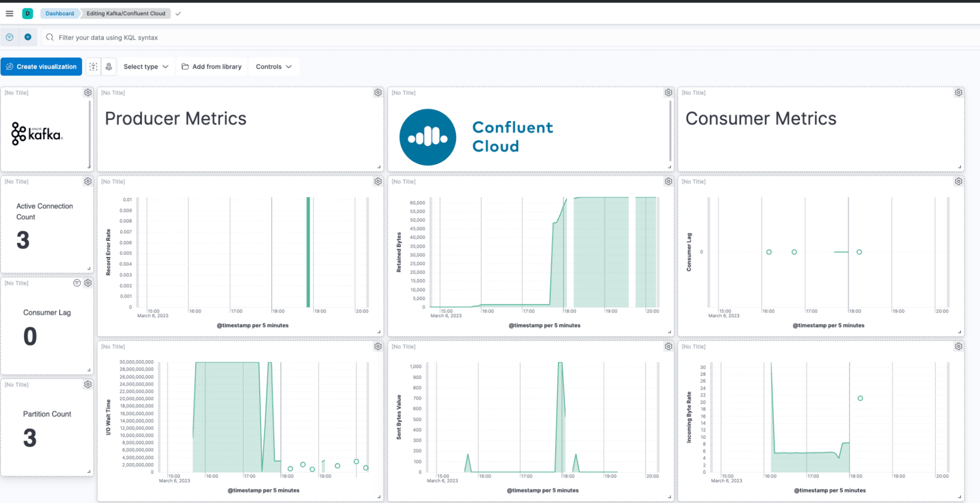The width and height of the screenshot is (980, 503).
Task: Open gear options on Consumer Metrics panel
Action: pyautogui.click(x=958, y=93)
